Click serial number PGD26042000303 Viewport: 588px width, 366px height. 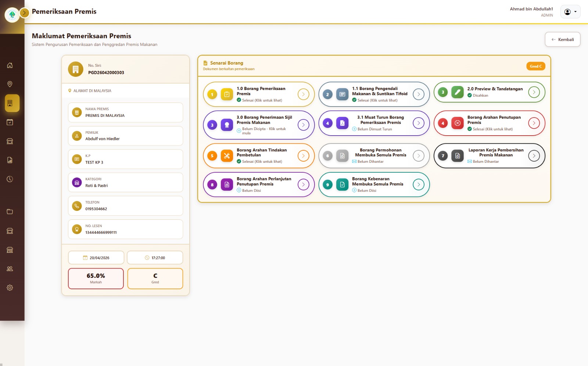pyautogui.click(x=106, y=73)
